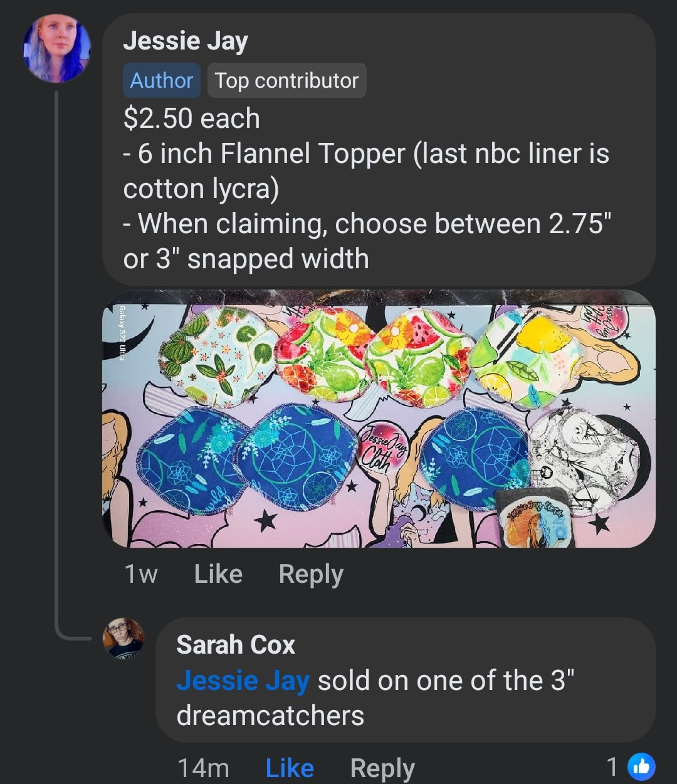Image resolution: width=677 pixels, height=784 pixels.
Task: Click the Top contributor badge
Action: click(x=286, y=80)
